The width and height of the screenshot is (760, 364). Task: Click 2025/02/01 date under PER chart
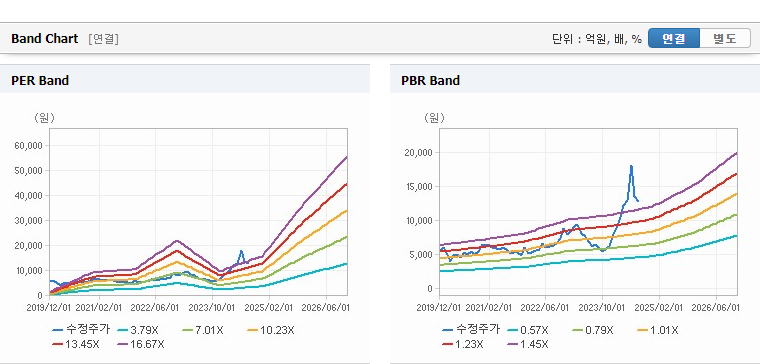[x=269, y=308]
